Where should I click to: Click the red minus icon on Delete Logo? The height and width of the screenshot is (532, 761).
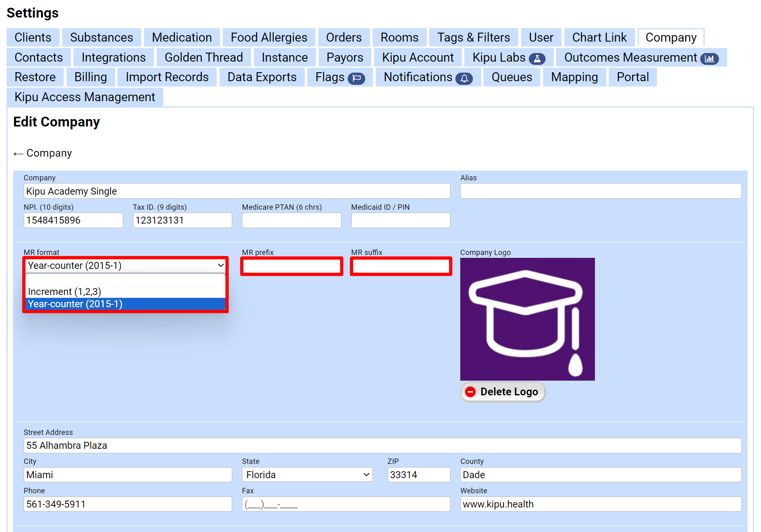point(470,392)
